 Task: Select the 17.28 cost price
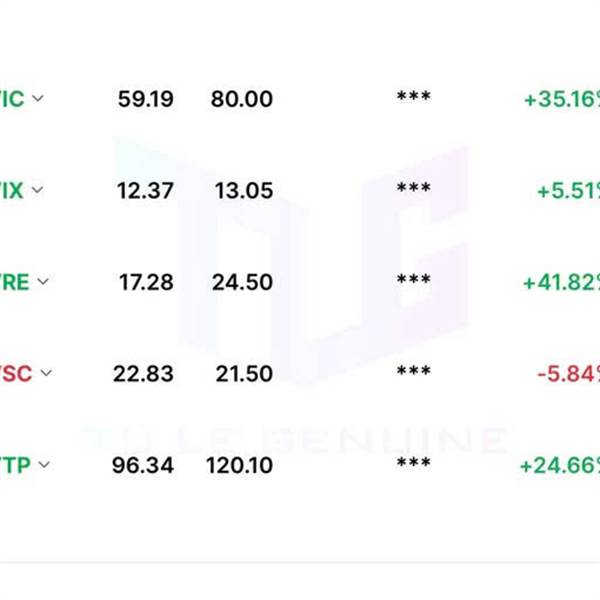pos(146,282)
